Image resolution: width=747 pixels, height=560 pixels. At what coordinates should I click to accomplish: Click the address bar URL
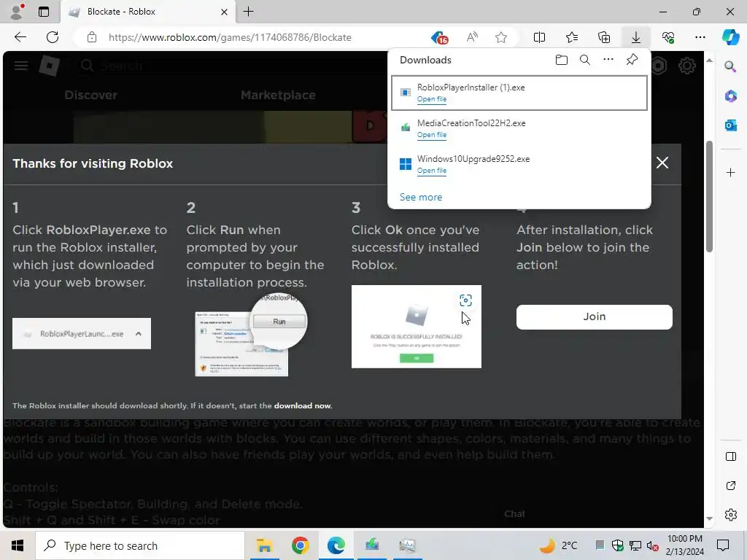click(230, 37)
